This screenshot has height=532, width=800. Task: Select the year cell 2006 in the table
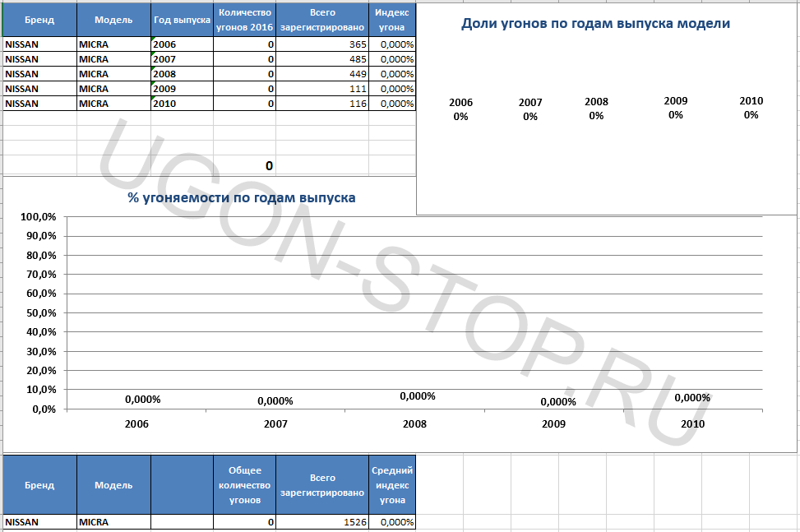pos(183,44)
